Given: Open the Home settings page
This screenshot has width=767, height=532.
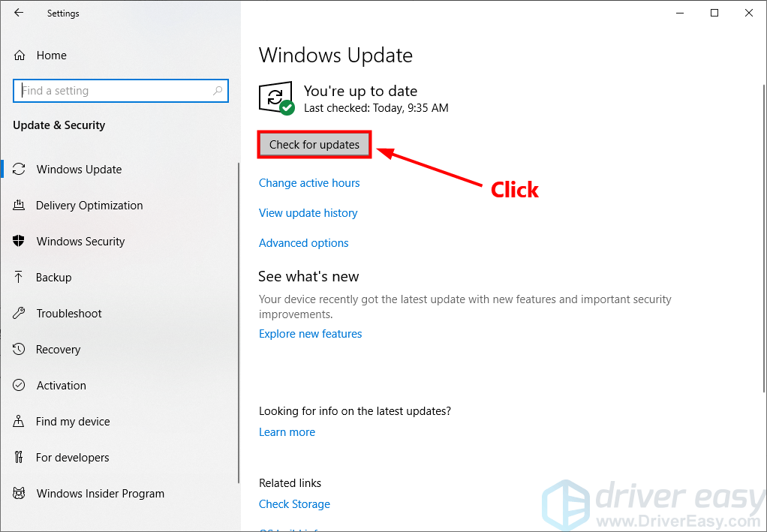Looking at the screenshot, I should pyautogui.click(x=52, y=56).
